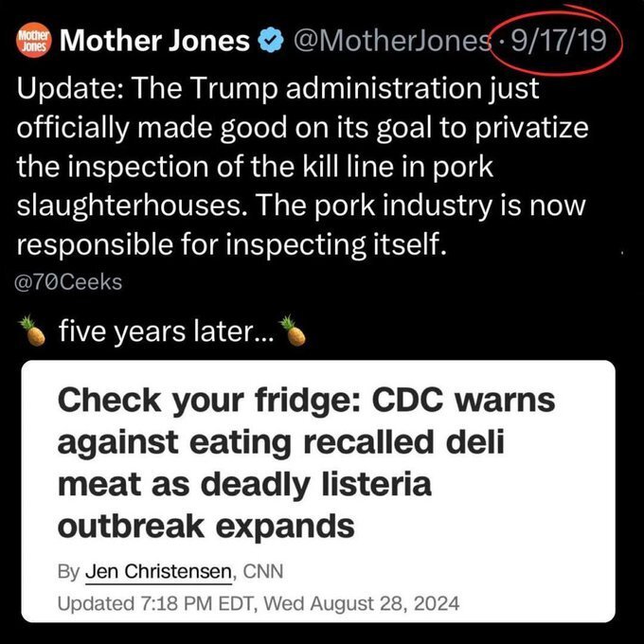Click the Mother Jones profile avatar

(34, 40)
